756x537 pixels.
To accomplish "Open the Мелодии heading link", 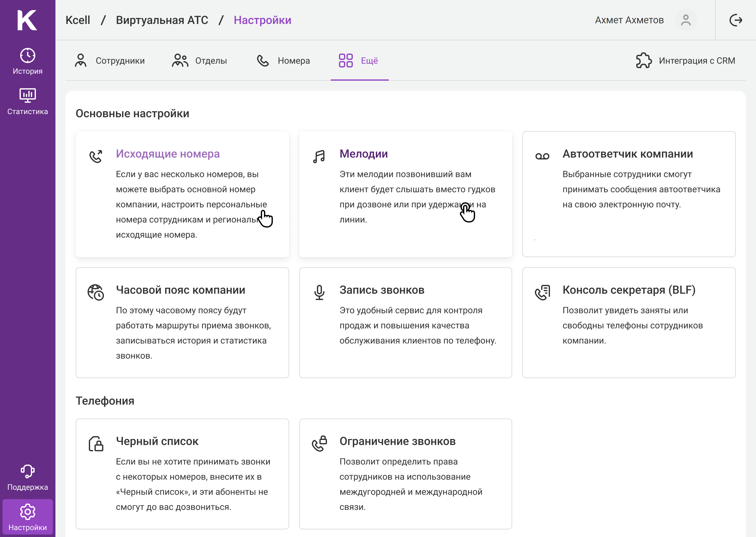I will [x=364, y=154].
